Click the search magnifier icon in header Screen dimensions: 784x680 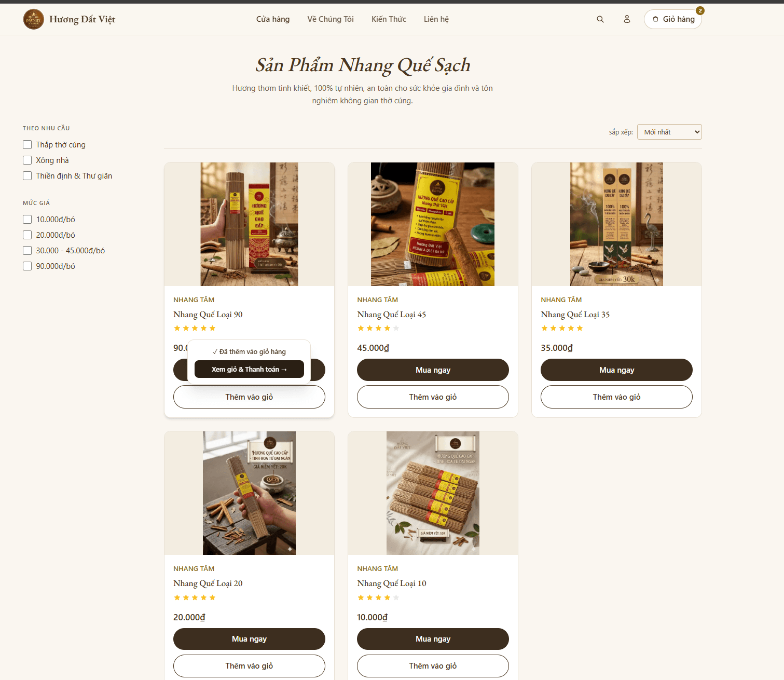click(x=600, y=19)
